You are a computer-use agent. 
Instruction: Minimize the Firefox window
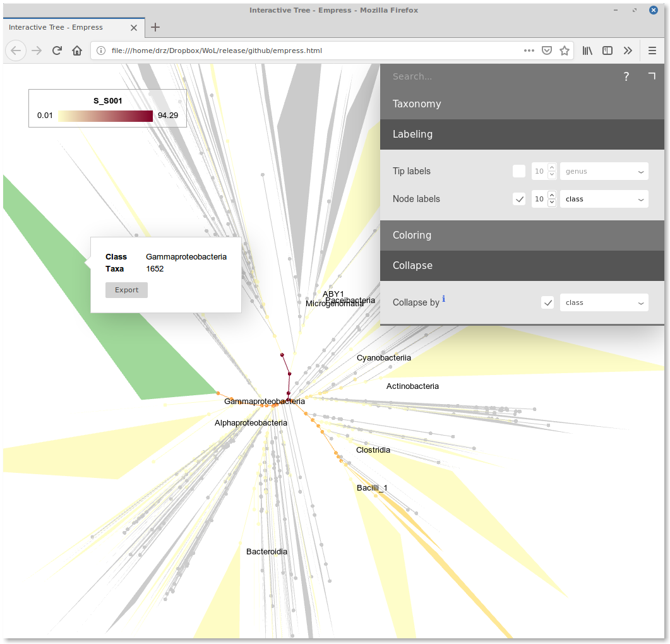(x=616, y=10)
